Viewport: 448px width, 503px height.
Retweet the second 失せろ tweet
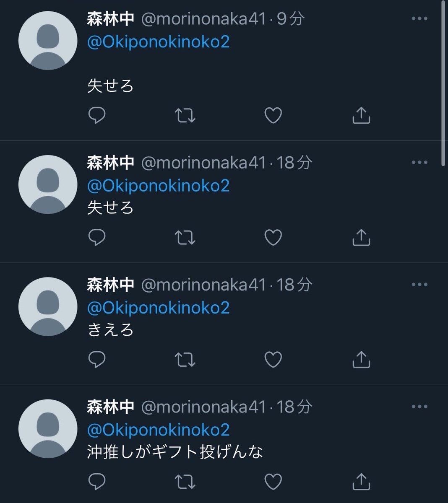(x=185, y=237)
